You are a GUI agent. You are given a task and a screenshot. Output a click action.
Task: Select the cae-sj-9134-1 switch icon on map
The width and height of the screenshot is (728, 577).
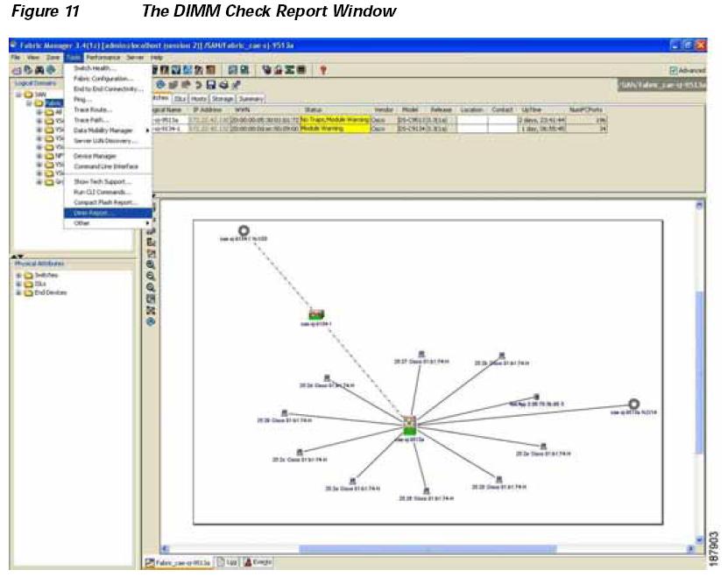316,314
